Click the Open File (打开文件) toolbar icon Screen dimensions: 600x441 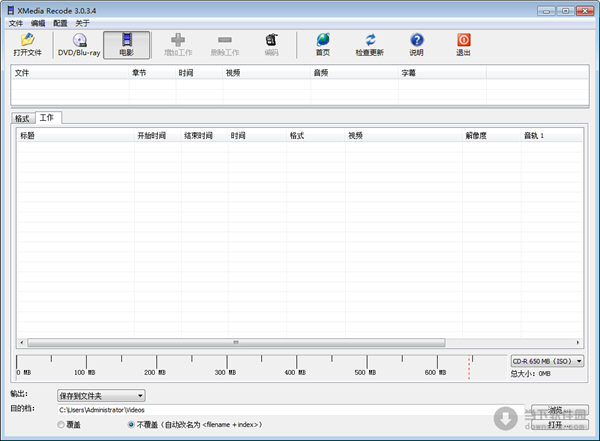click(x=27, y=44)
